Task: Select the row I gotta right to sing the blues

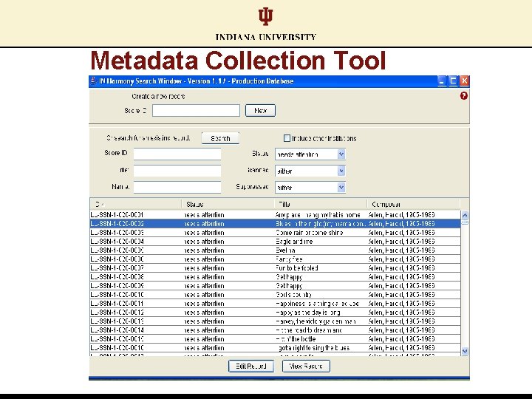Action: tap(275, 347)
